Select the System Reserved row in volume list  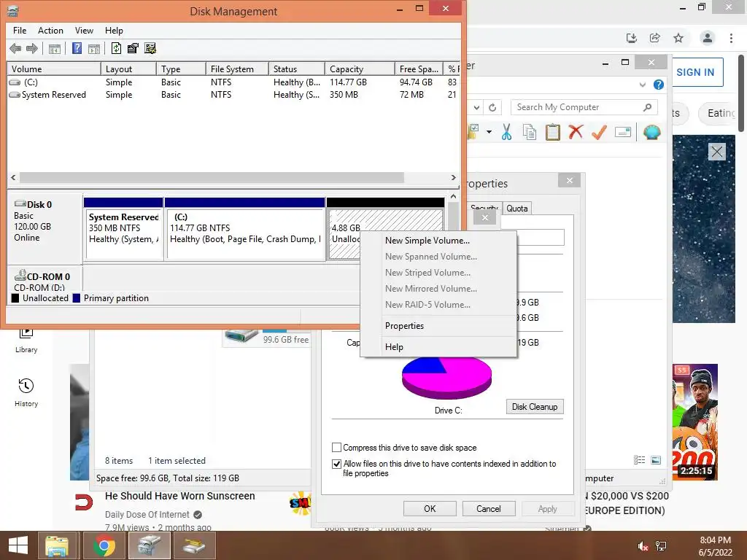(233, 95)
